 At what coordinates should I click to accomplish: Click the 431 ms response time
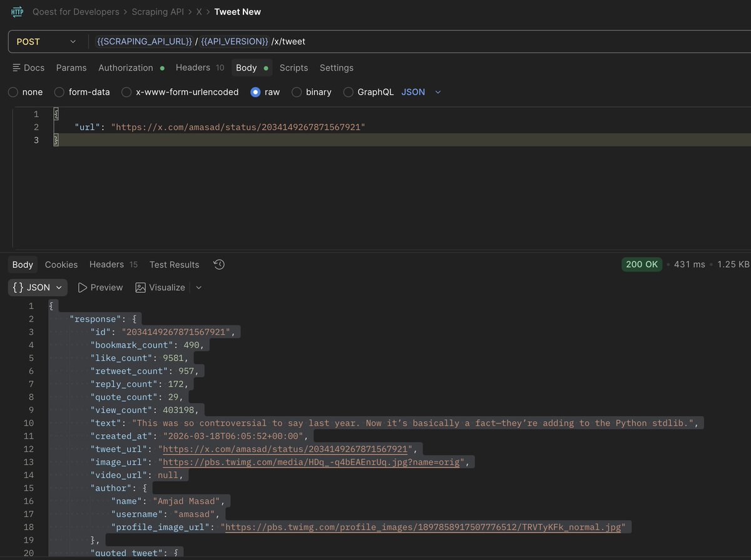(690, 265)
